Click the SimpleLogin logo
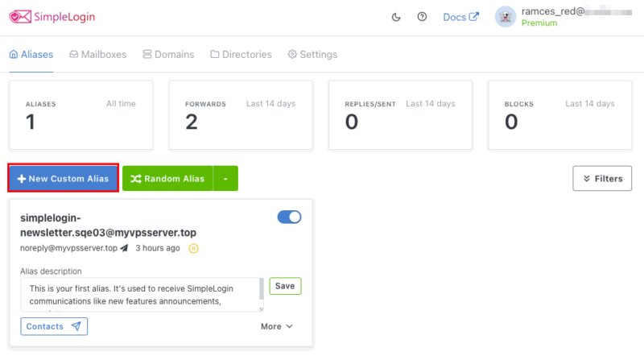The width and height of the screenshot is (644, 356). pos(52,17)
